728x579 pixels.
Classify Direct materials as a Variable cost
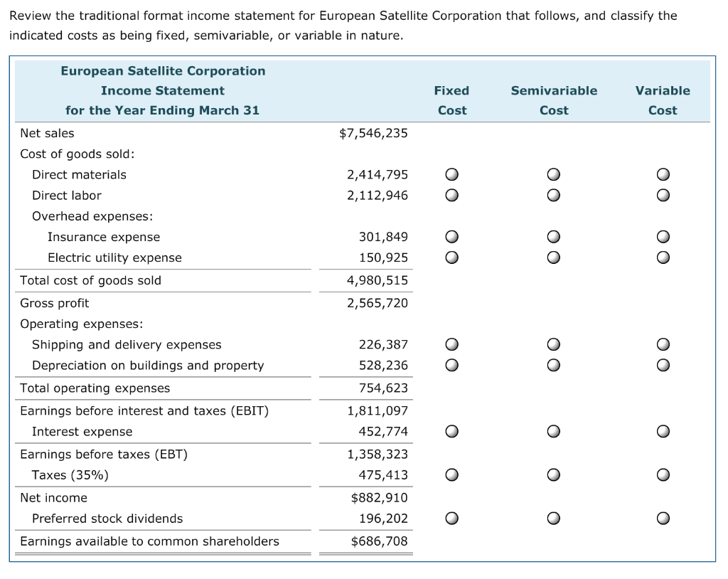[663, 174]
